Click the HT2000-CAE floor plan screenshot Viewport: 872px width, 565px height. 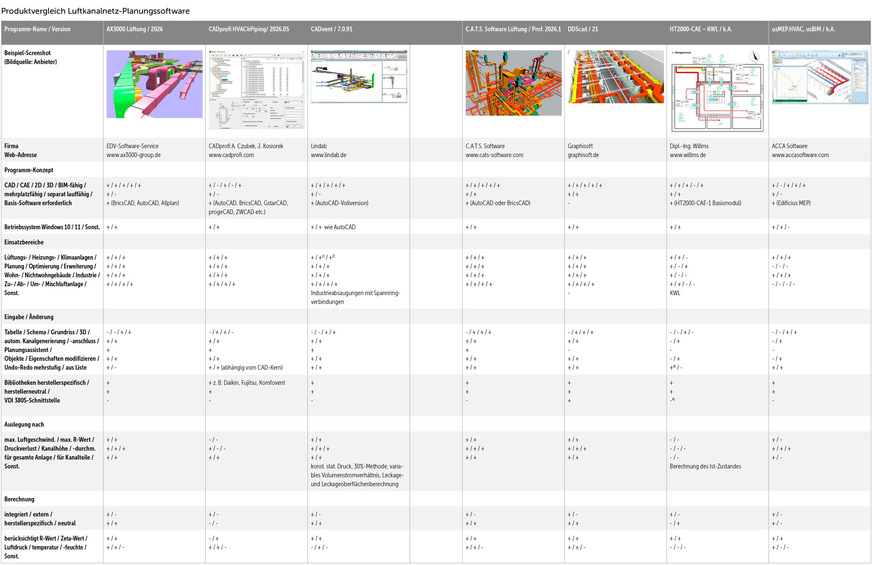[714, 89]
